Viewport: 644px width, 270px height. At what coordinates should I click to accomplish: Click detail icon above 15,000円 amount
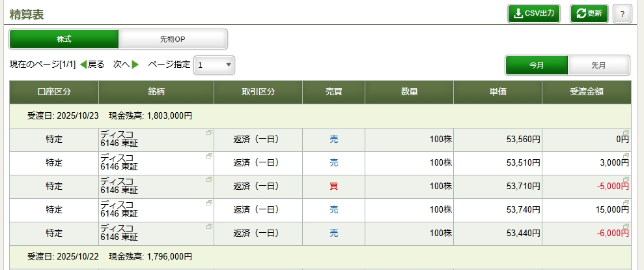pyautogui.click(x=626, y=203)
